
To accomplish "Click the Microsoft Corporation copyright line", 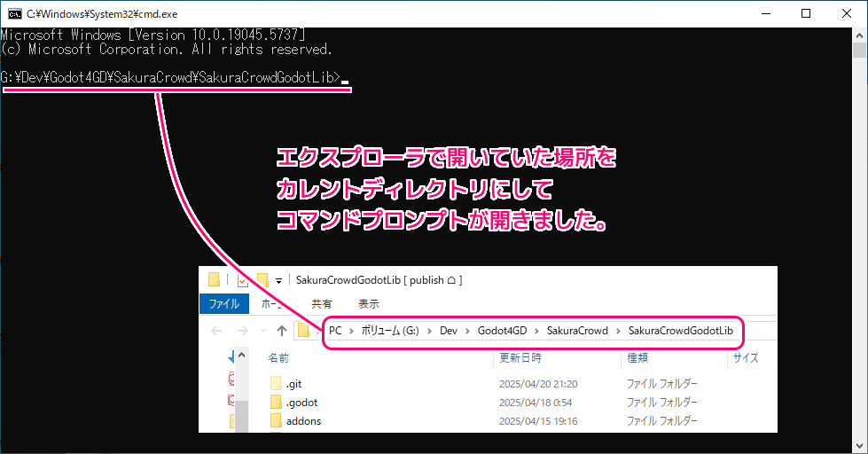I will 166,50.
